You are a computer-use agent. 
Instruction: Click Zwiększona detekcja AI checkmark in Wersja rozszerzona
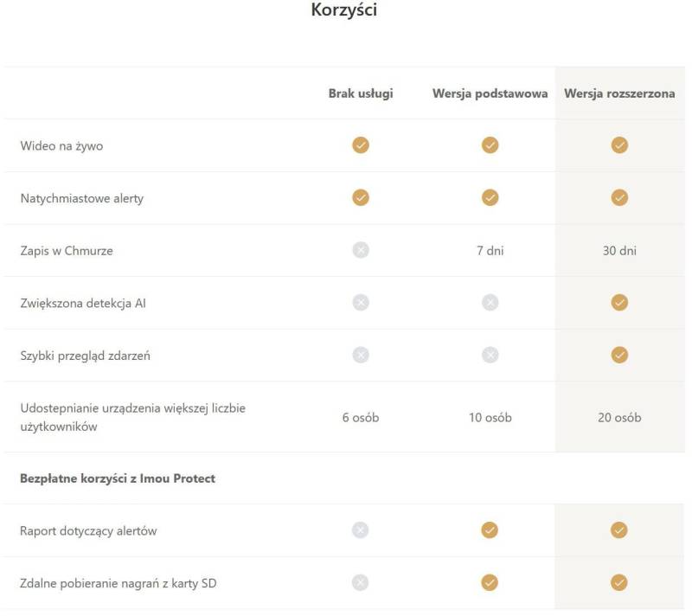619,303
